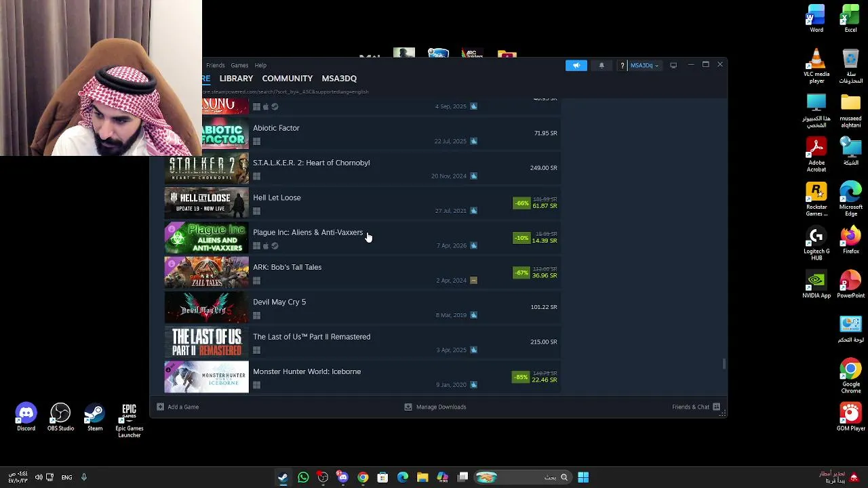The height and width of the screenshot is (488, 868).
Task: Click review icon beside Abiotic Factor date
Action: [x=473, y=141]
